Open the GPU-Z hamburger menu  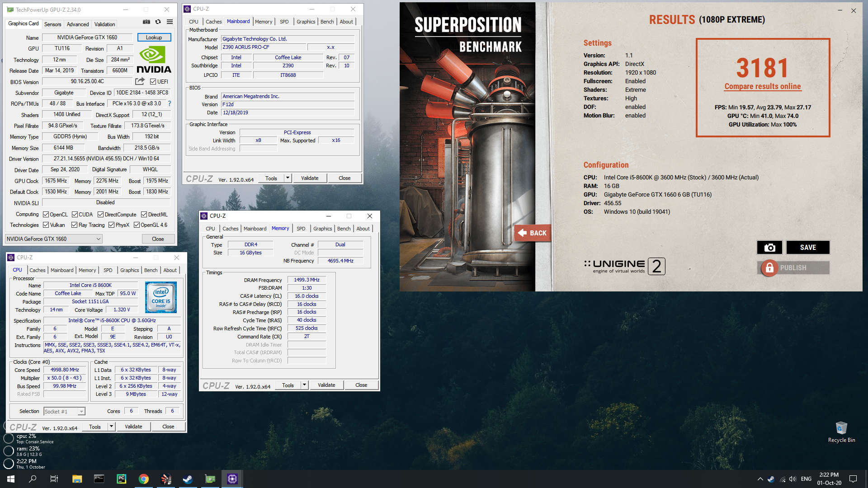(x=170, y=22)
